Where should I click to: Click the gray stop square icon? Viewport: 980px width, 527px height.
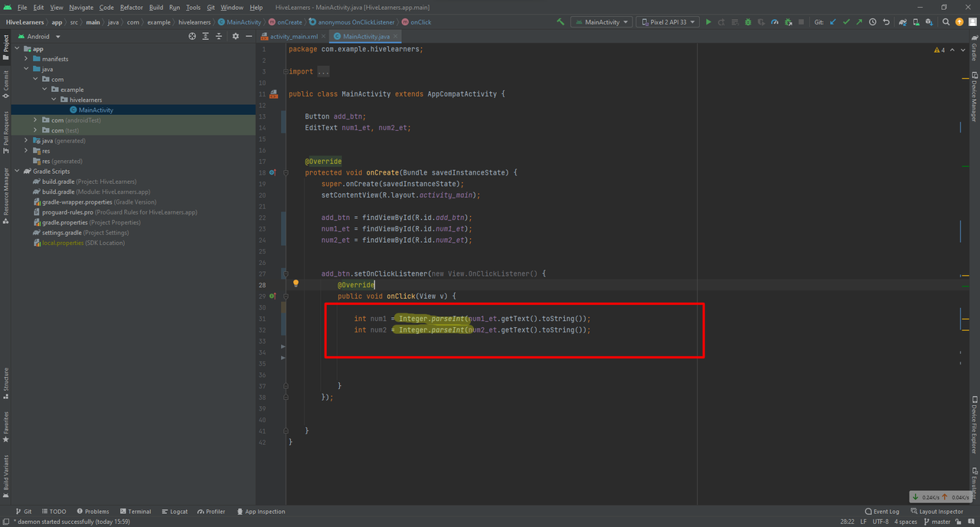pos(801,22)
